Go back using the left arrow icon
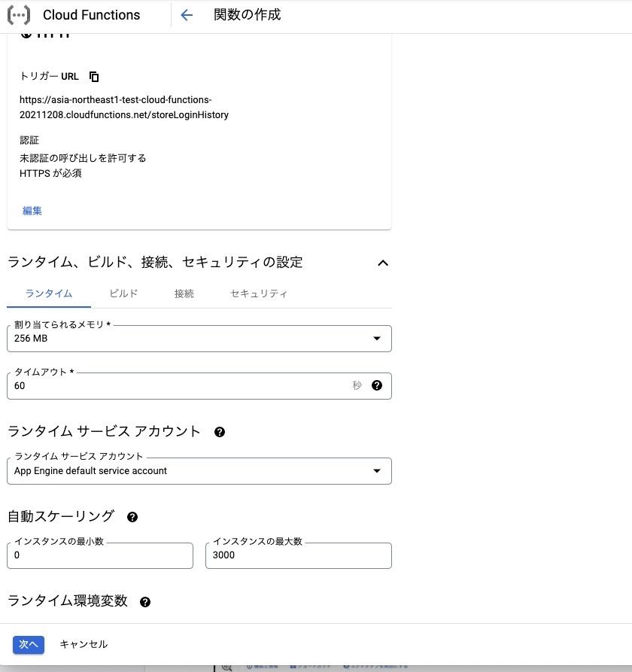 click(x=187, y=15)
